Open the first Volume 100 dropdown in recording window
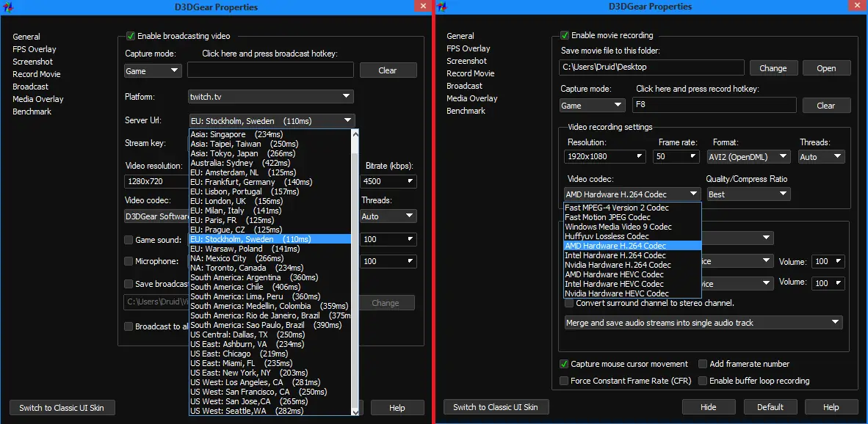 click(x=828, y=261)
